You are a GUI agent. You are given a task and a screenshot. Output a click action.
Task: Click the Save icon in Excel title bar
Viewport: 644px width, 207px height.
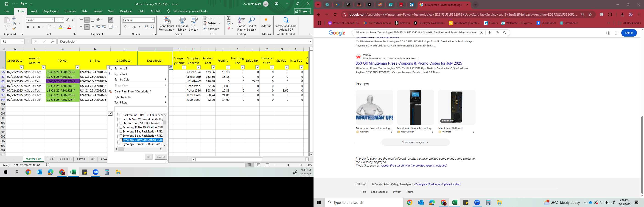6,4
